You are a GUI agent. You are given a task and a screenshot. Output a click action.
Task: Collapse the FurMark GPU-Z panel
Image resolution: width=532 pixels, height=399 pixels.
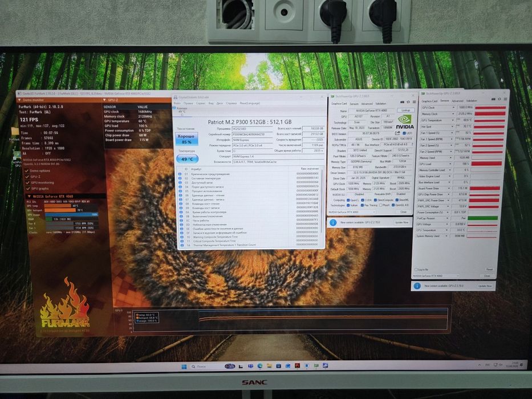pos(104,100)
